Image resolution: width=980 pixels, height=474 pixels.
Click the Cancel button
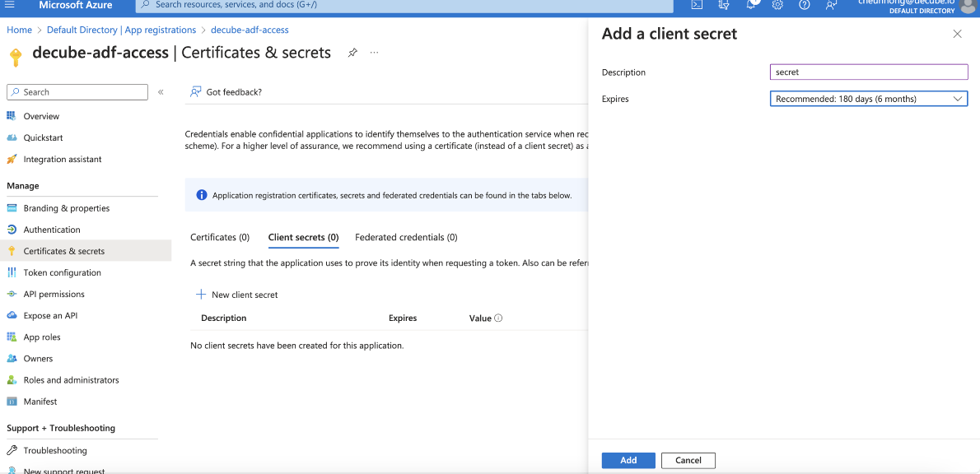coord(688,460)
